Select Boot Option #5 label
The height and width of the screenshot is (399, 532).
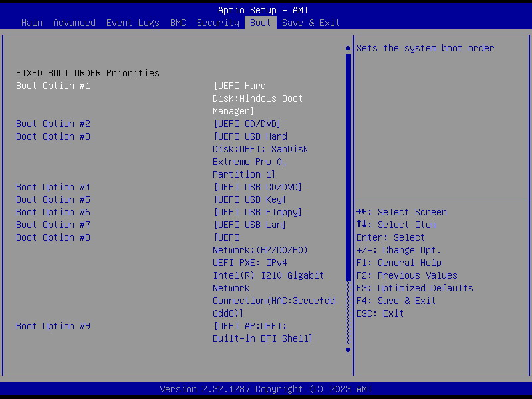53,199
